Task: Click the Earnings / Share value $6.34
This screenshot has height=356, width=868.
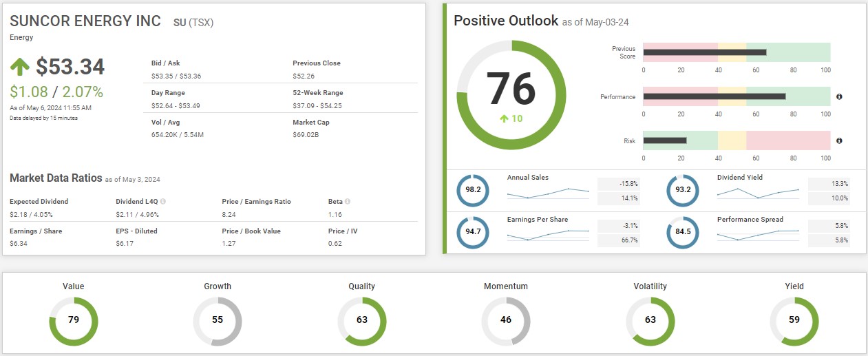Action: pos(19,244)
